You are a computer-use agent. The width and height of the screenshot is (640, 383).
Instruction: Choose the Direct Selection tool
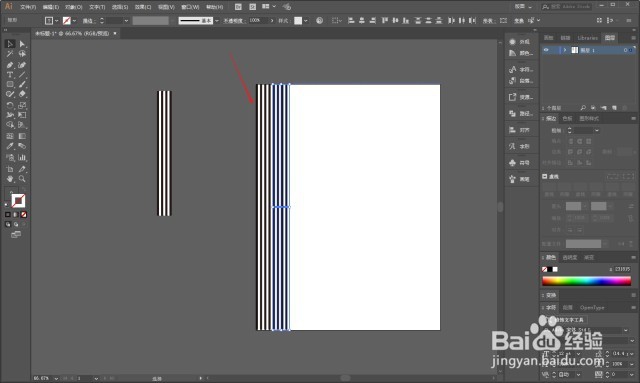(22, 44)
